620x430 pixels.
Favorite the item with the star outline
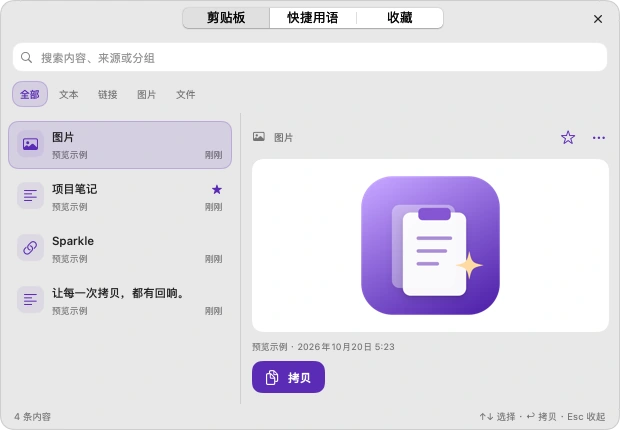[x=568, y=137]
